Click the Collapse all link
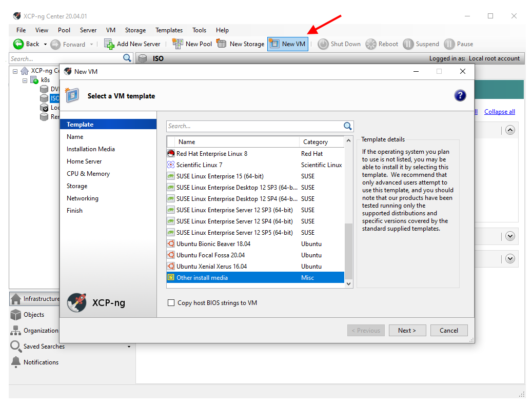Viewport: 532px width, 408px height. pos(499,112)
